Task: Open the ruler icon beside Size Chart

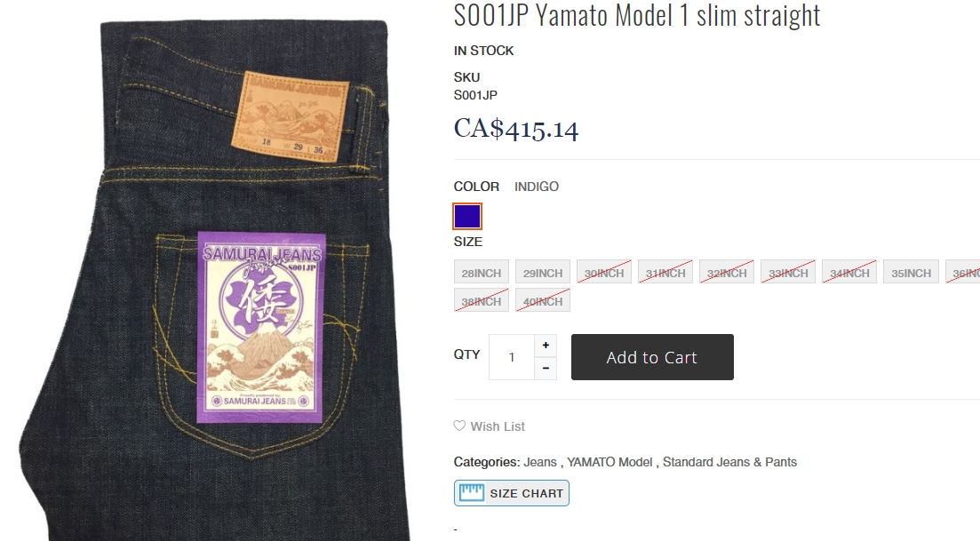Action: 471,493
